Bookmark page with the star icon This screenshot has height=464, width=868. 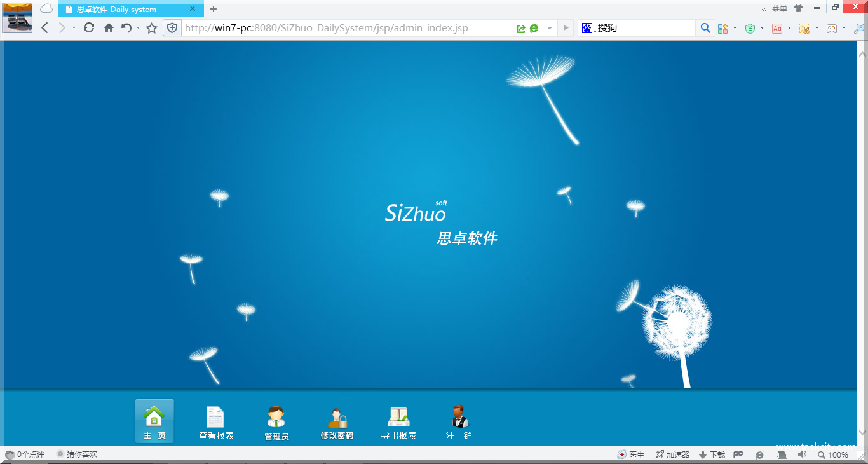tap(151, 28)
